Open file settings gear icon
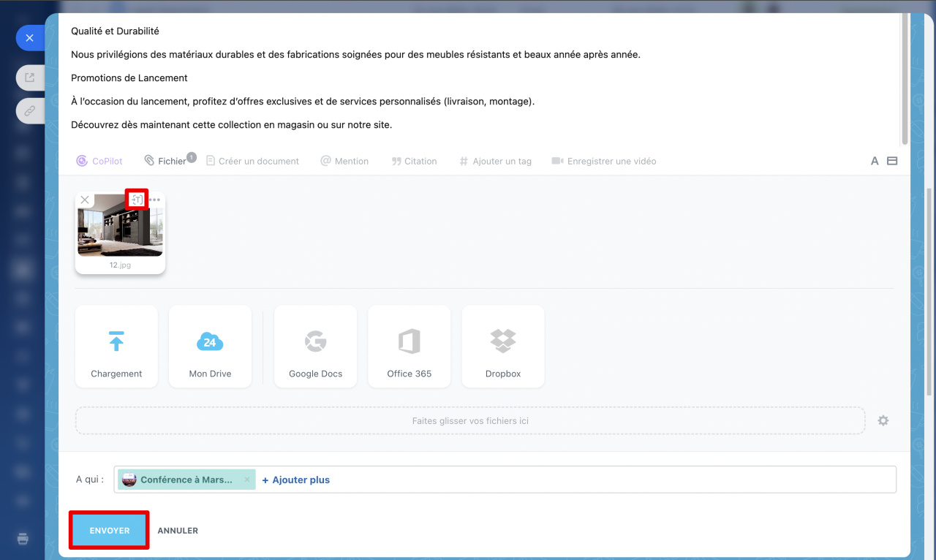936x560 pixels. (883, 421)
